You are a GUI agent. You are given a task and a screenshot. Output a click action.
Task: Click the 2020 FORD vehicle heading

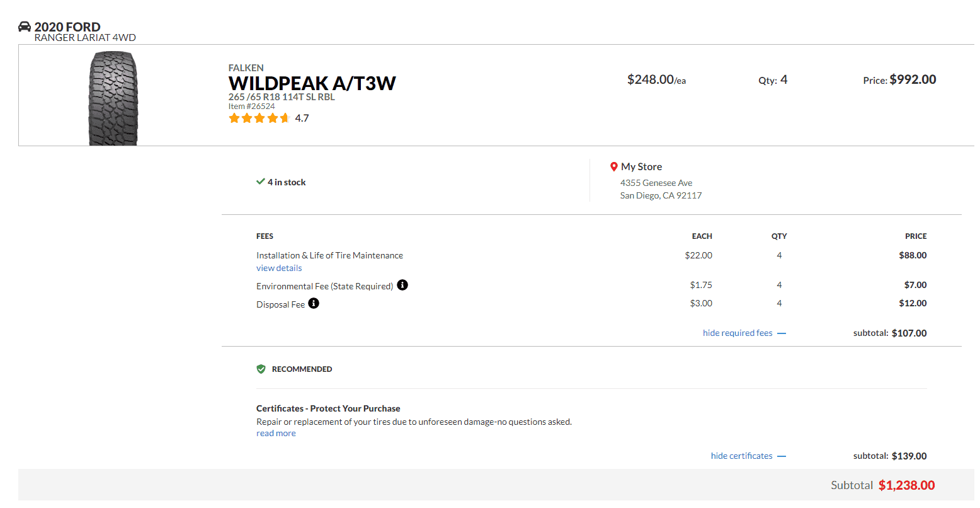point(67,26)
